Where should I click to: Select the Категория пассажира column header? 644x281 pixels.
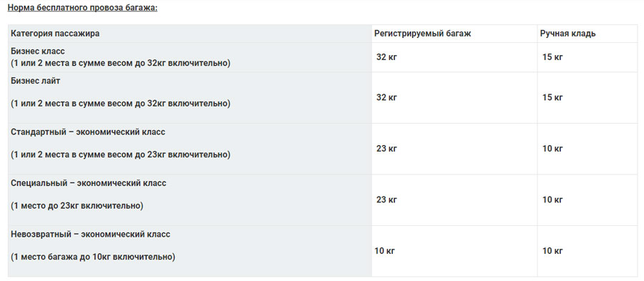click(x=55, y=34)
